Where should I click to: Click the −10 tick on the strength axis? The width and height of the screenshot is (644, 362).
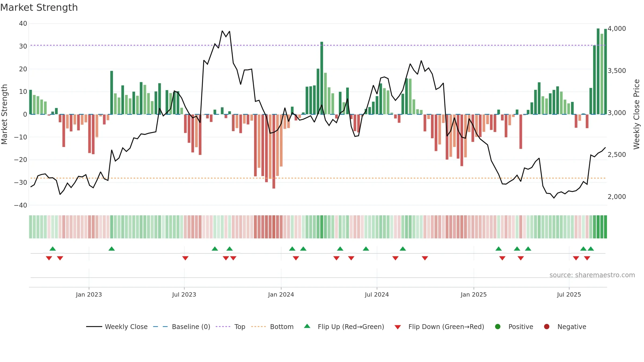[21, 137]
